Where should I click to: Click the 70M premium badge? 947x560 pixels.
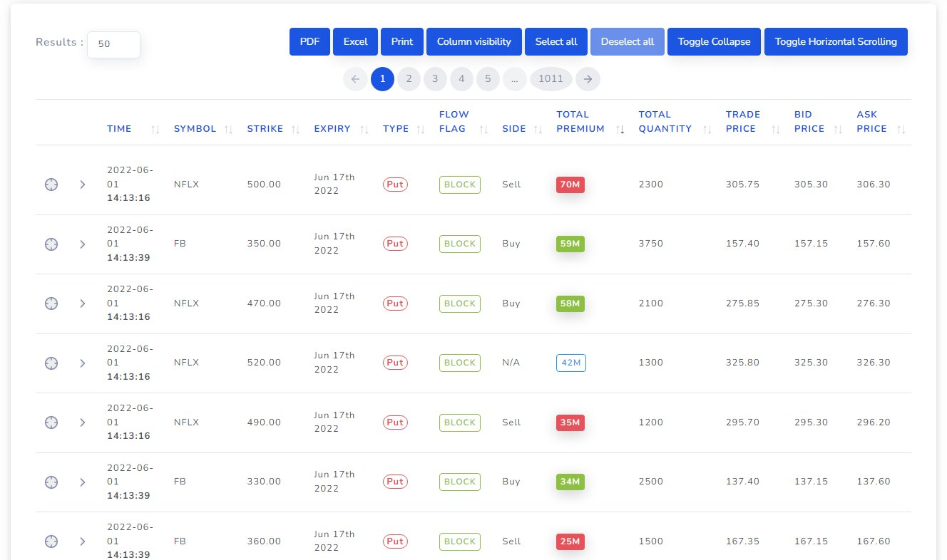pyautogui.click(x=570, y=185)
